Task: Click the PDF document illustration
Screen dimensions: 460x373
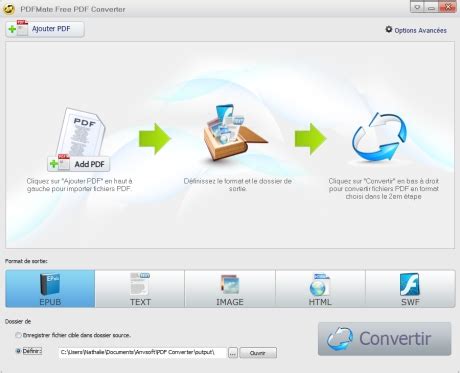Action: tap(82, 132)
